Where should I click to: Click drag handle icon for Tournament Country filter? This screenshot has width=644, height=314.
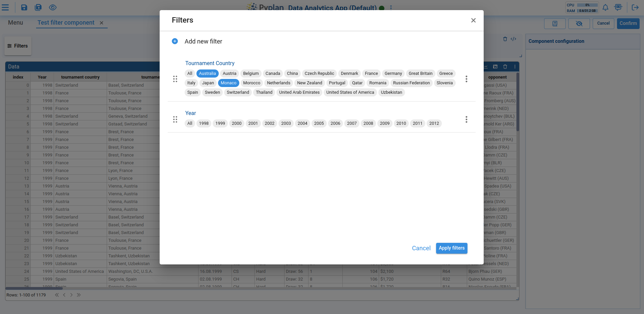coord(175,79)
